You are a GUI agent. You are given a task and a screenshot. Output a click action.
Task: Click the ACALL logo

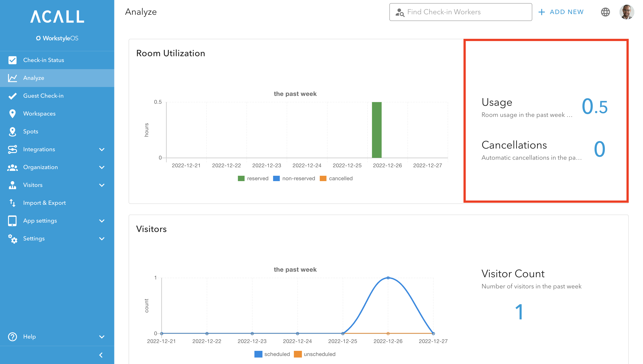[x=57, y=17]
